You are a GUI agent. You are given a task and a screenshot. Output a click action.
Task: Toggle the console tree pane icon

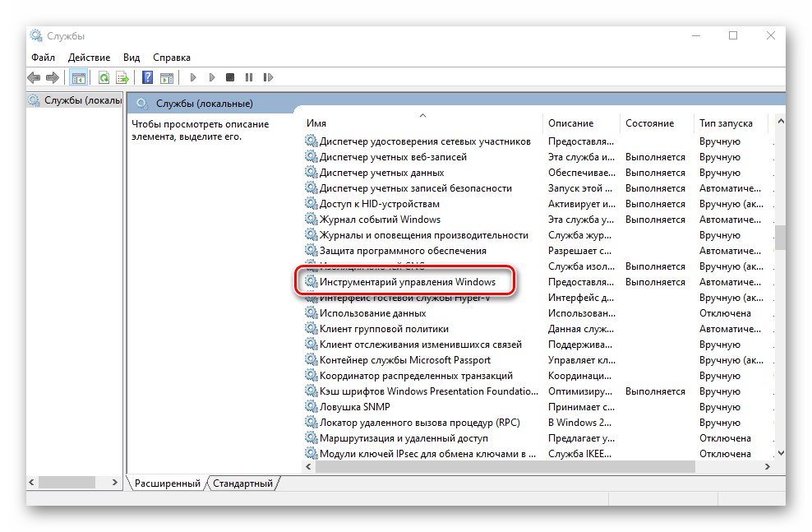[x=78, y=76]
